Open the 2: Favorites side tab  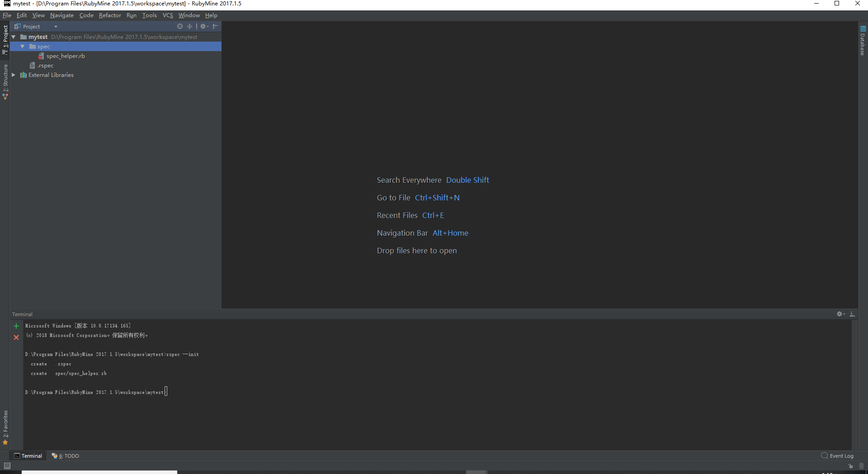point(5,427)
